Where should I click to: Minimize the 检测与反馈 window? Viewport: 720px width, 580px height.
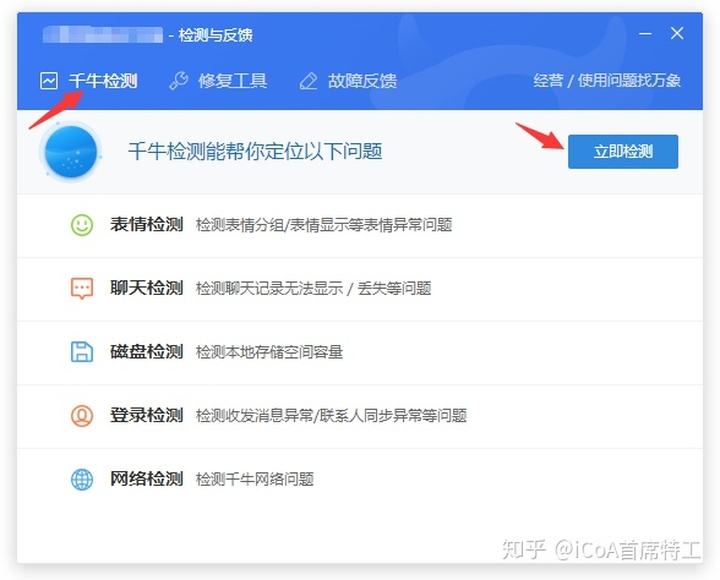(x=645, y=34)
